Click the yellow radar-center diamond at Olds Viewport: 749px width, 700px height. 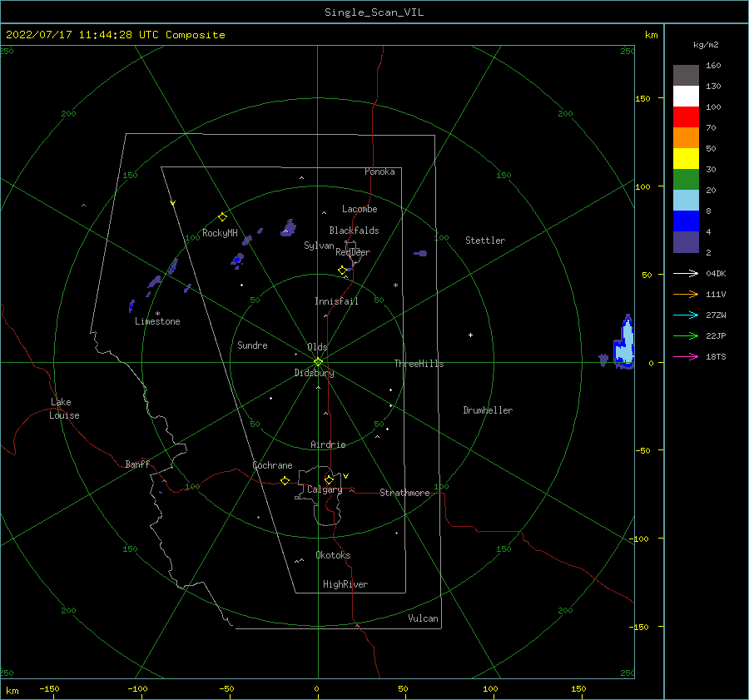coord(318,362)
